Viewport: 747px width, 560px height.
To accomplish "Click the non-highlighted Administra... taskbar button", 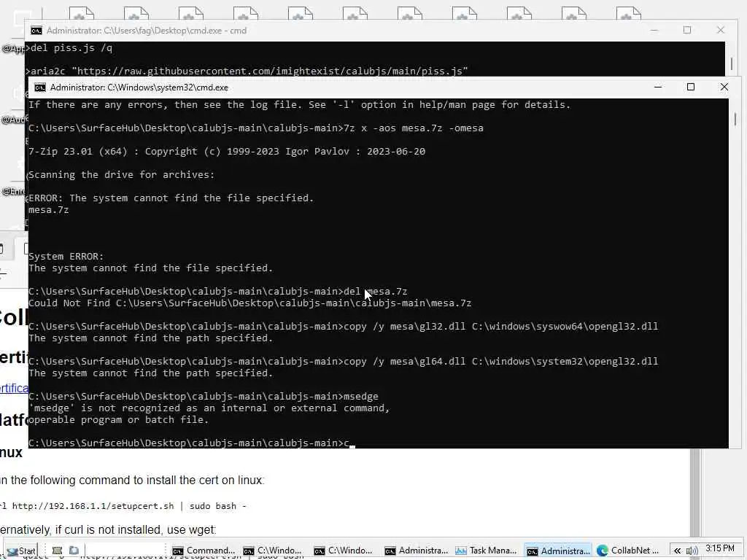I will [x=416, y=551].
